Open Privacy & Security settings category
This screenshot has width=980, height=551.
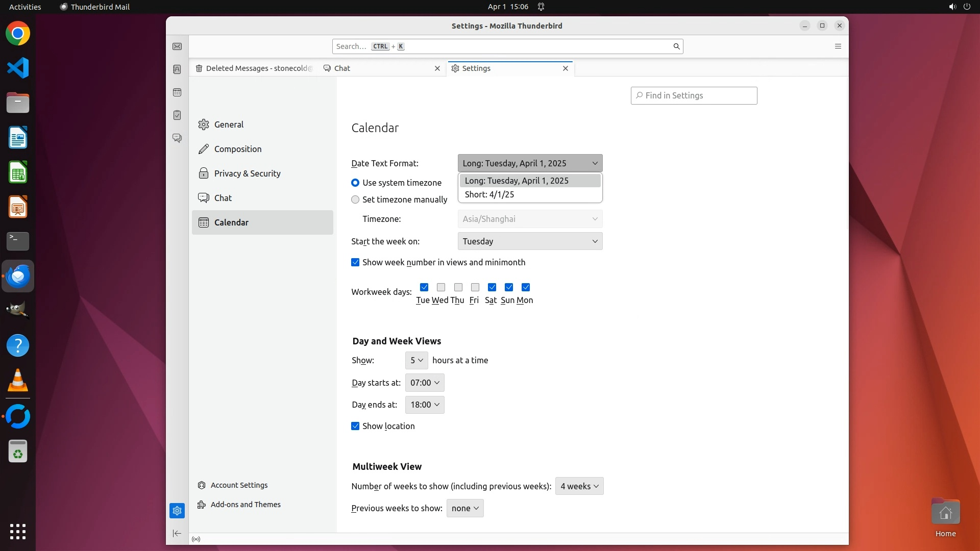coord(247,173)
